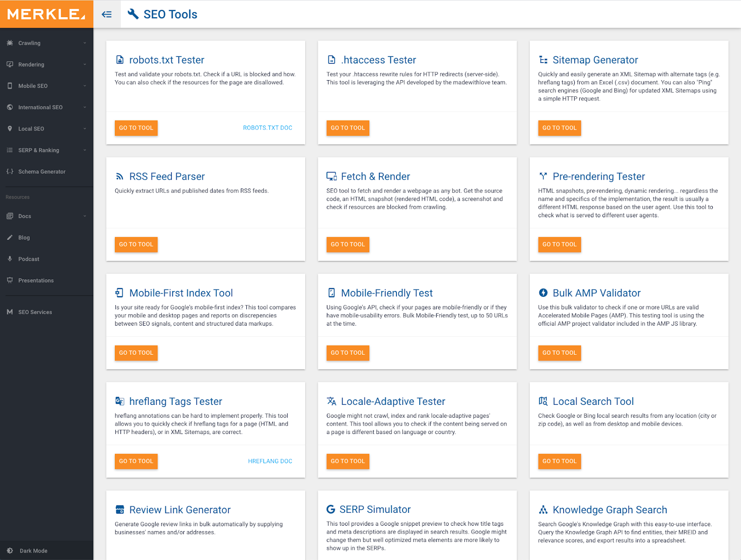Expand the Crawling menu chevron

[x=85, y=43]
